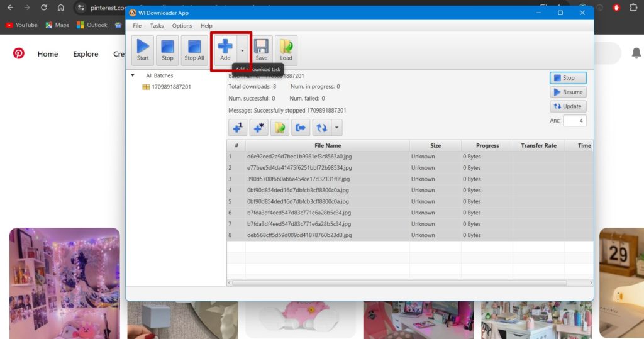
Task: Select file deb568cff5d59d009cd41878760b23d3.jpg
Action: (x=299, y=235)
